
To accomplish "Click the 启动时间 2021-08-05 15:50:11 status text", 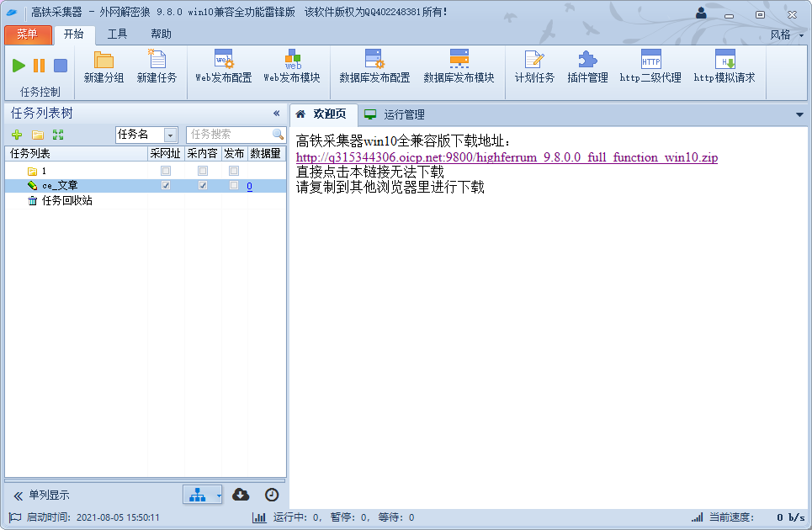I will [93, 517].
